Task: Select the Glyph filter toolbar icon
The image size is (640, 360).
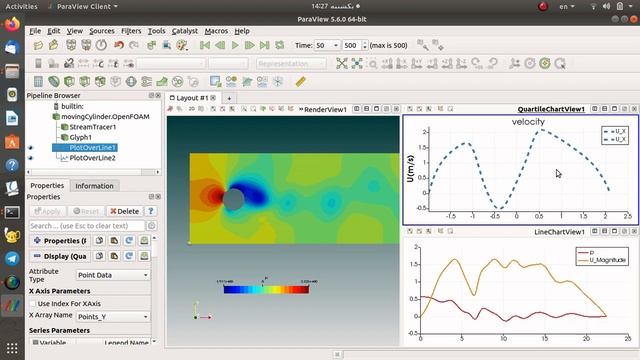Action: pos(131,82)
